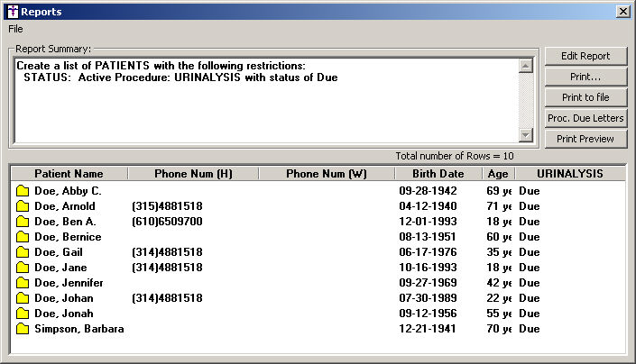Choose folder icon for Doe, Gail
The height and width of the screenshot is (364, 636).
pyautogui.click(x=23, y=252)
